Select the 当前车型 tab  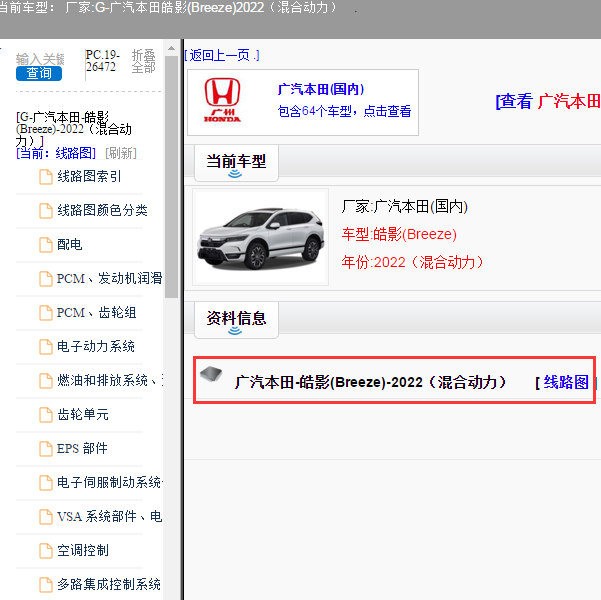[236, 163]
